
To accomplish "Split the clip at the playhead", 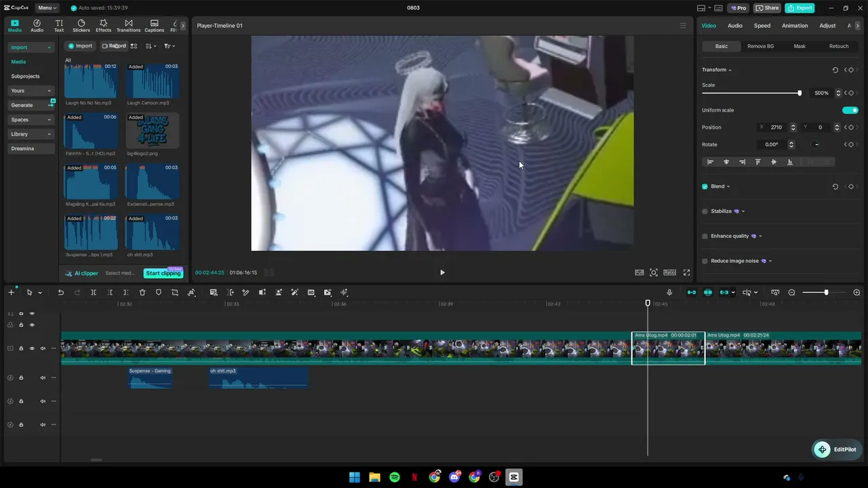I will (93, 292).
